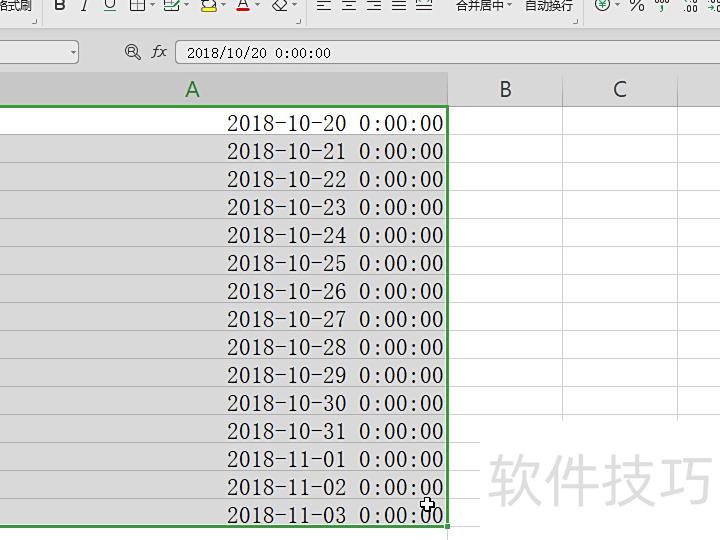Expand the name box dropdown
720x540 pixels.
pos(73,52)
